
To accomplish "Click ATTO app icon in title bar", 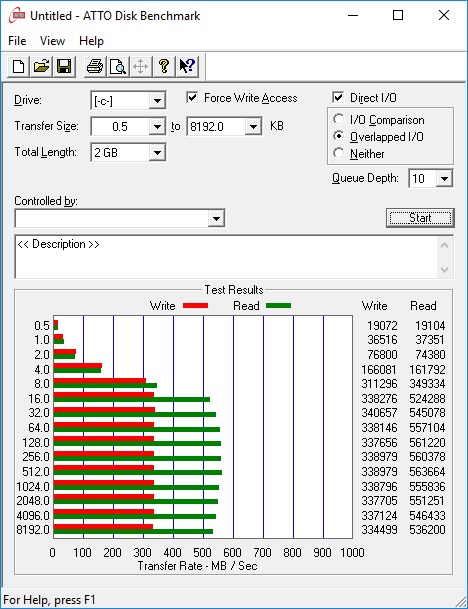I will [x=17, y=16].
